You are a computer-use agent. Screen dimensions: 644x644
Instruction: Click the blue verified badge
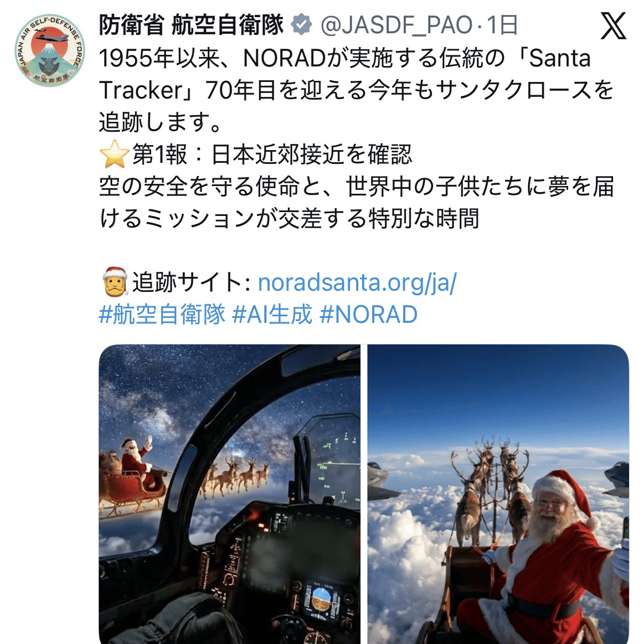[301, 25]
